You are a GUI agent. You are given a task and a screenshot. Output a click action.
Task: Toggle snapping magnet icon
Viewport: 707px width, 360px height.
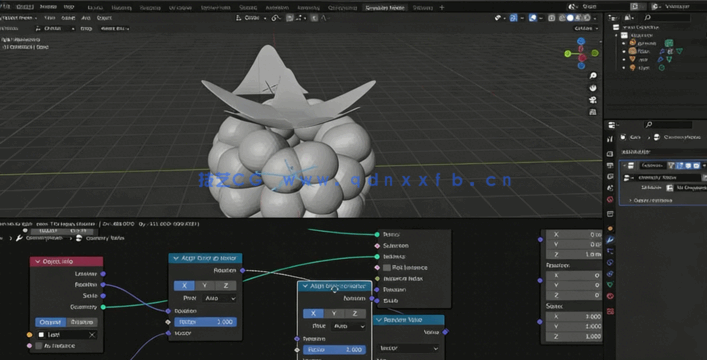289,18
